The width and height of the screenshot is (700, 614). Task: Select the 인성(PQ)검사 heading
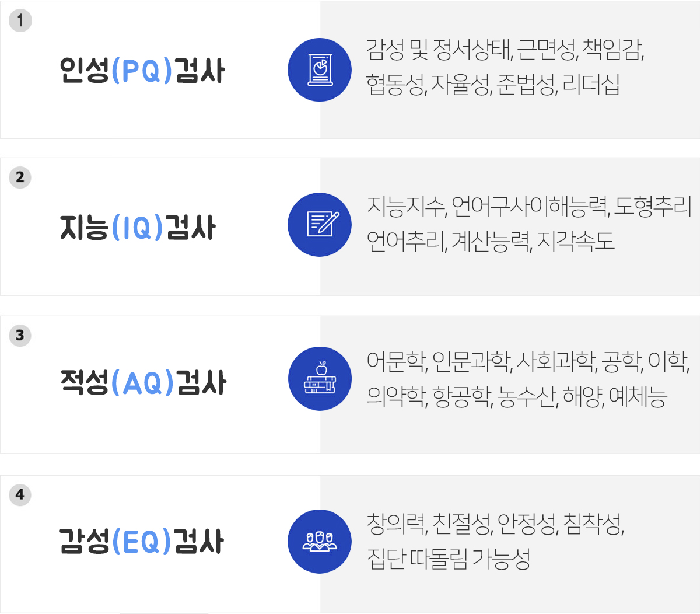tap(142, 71)
